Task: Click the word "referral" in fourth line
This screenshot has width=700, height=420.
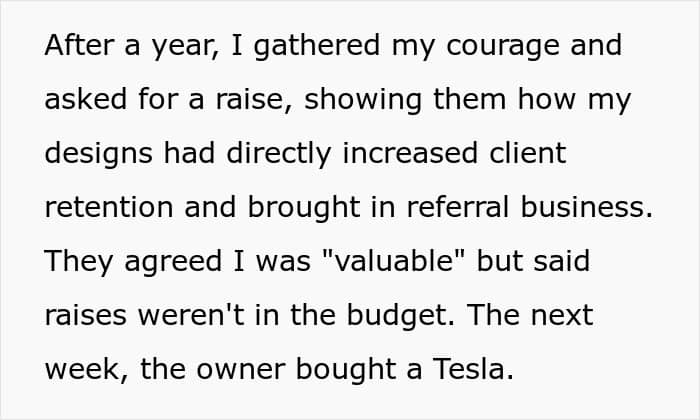Action: 458,208
